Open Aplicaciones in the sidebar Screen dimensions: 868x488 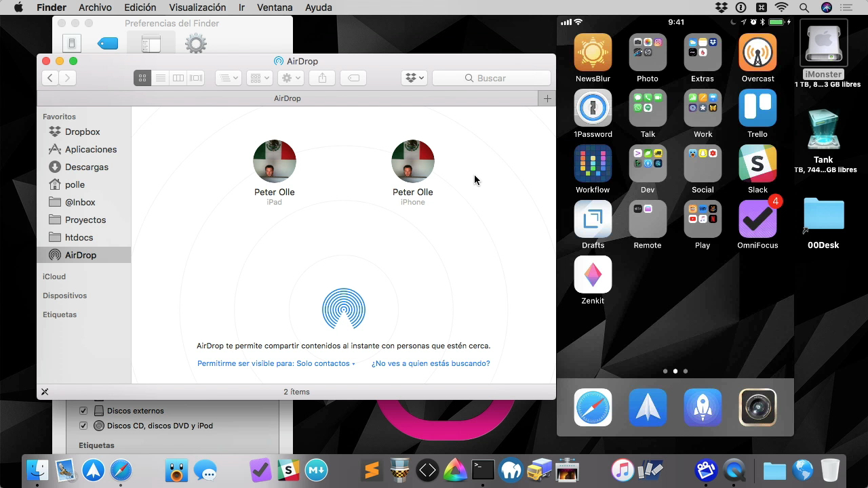pos(90,149)
